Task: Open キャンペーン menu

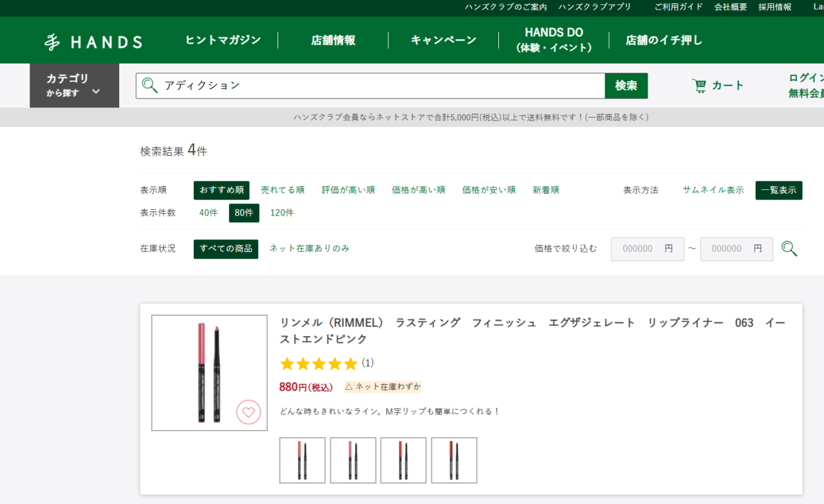Action: 444,40
